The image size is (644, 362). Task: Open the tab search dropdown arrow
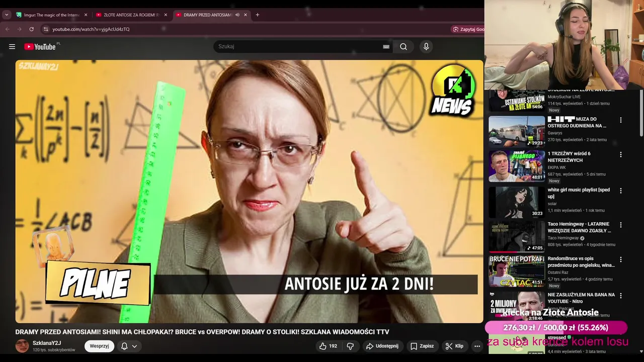tap(7, 15)
